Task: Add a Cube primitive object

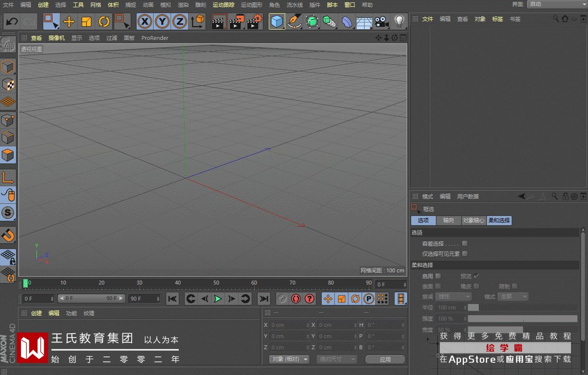Action: pyautogui.click(x=277, y=21)
